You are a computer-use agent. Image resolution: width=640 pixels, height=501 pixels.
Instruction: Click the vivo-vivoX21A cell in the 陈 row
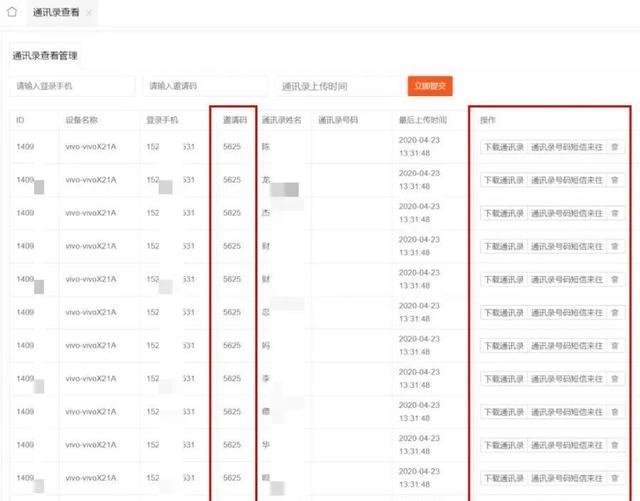pyautogui.click(x=91, y=147)
